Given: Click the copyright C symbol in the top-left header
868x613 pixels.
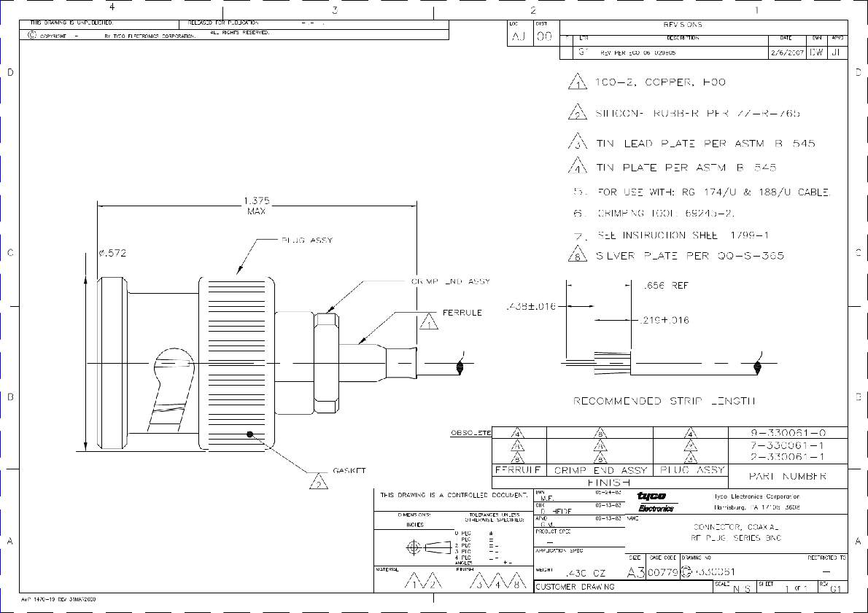Looking at the screenshot, I should click(32, 36).
